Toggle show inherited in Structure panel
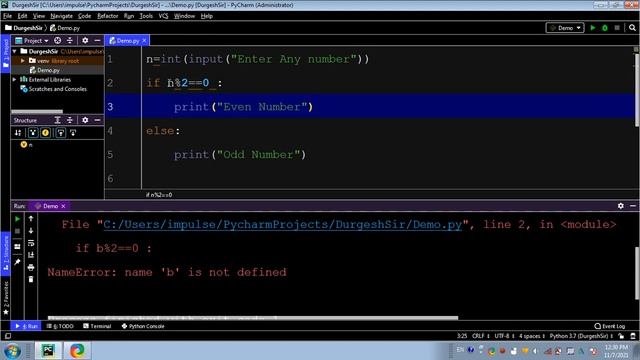Image resolution: width=640 pixels, height=360 pixels. pyautogui.click(x=33, y=133)
